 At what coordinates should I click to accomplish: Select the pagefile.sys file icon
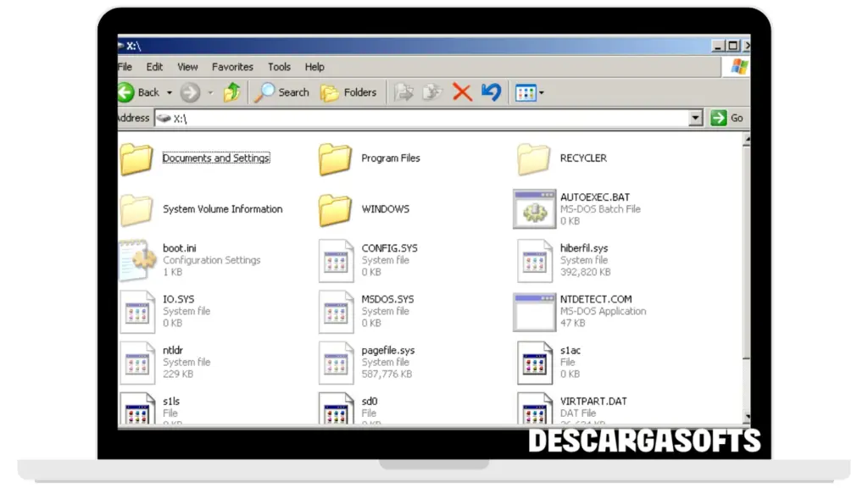336,363
